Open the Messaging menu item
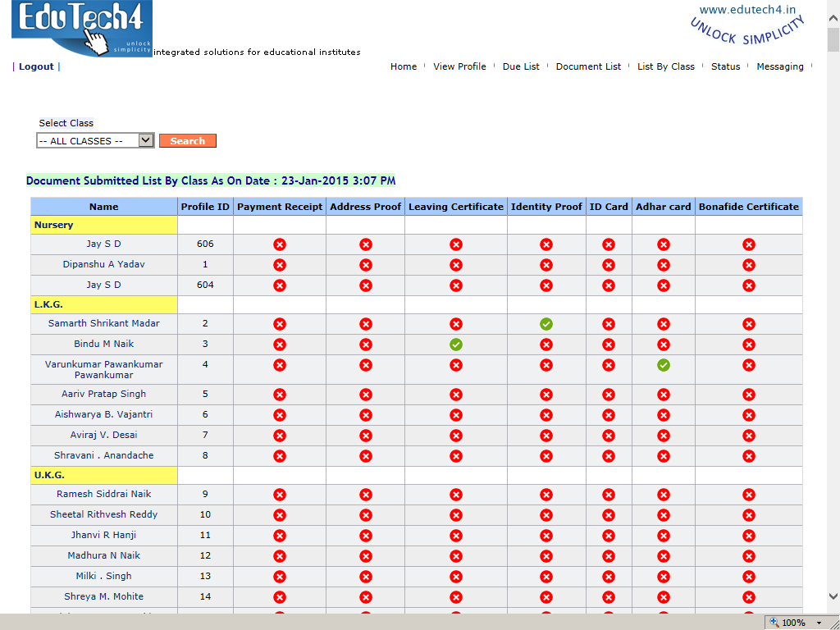 [780, 66]
